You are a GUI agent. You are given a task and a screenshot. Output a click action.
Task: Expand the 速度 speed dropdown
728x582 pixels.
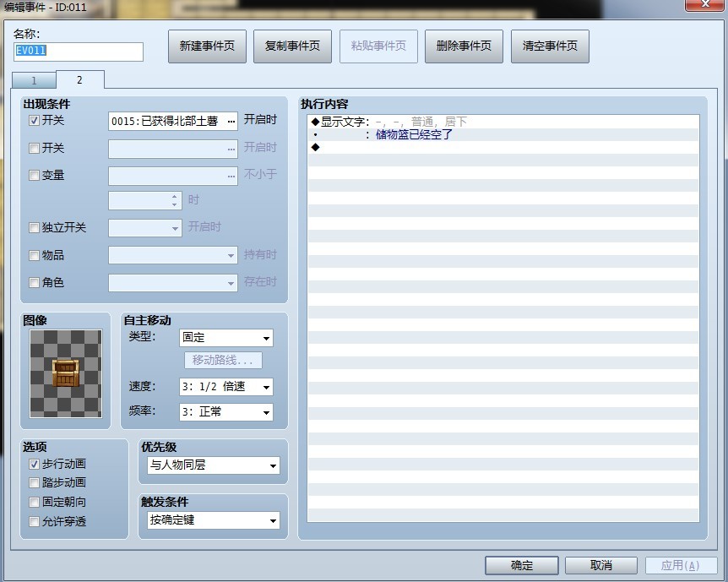(226, 387)
